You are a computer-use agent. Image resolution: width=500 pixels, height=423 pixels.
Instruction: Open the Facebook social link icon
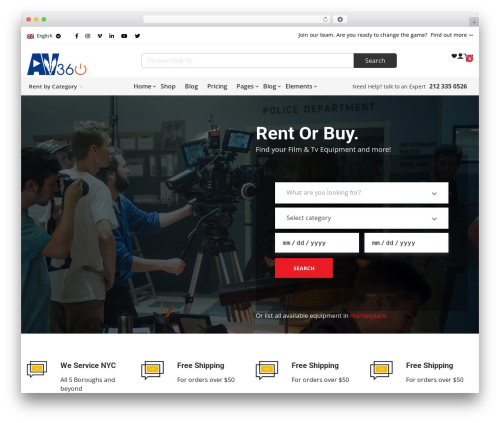pos(77,36)
